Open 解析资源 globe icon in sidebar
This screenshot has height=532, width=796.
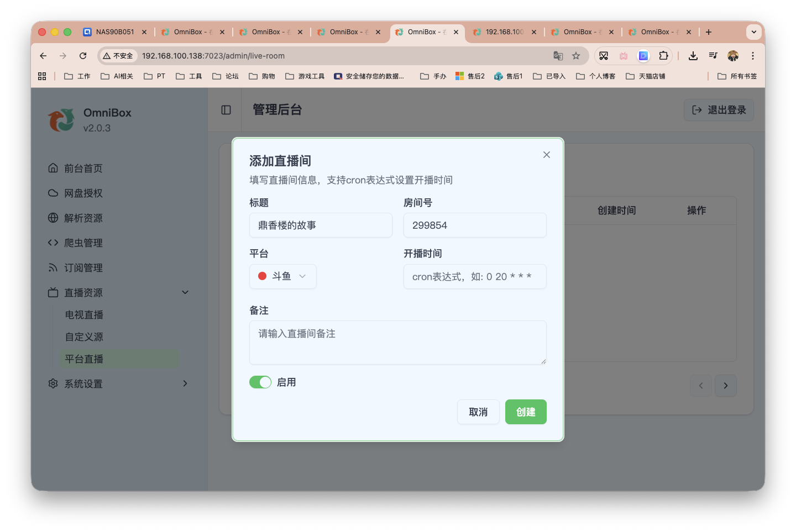53,218
